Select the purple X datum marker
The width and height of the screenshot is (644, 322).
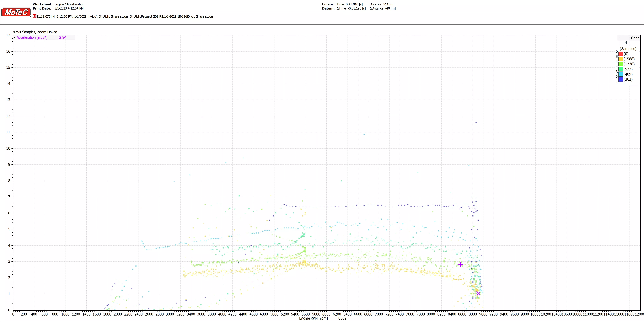[x=478, y=293]
